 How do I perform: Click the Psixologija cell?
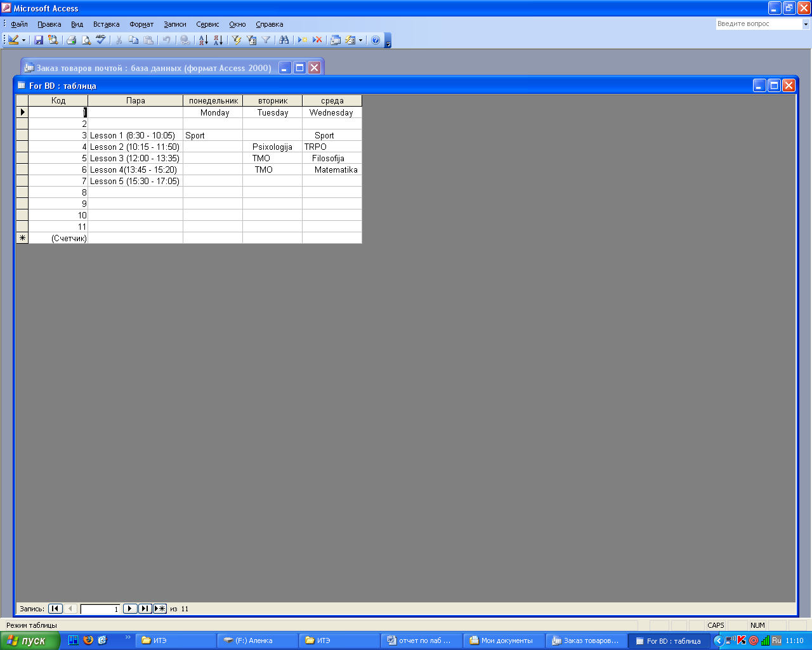pos(273,147)
